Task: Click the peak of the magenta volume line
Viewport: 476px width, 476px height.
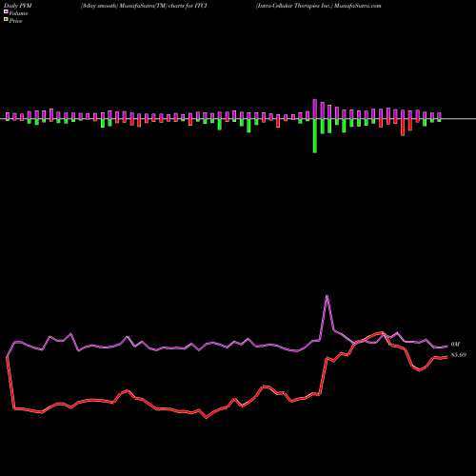Action: click(327, 296)
